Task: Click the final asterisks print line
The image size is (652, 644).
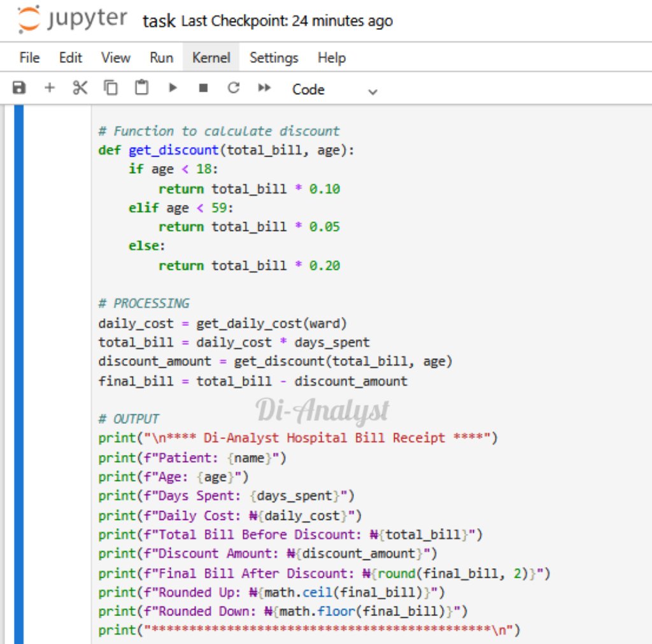Action: (309, 630)
